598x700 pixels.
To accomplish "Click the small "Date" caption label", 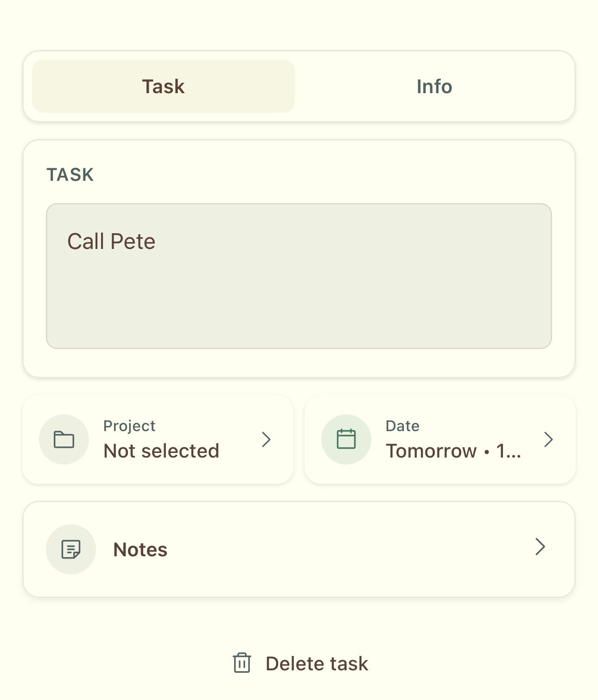I will 402,426.
